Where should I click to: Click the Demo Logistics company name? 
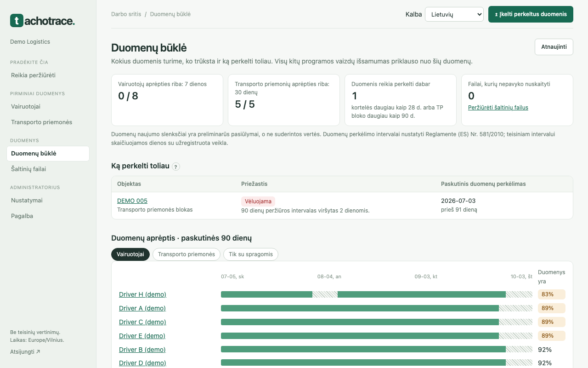(x=30, y=42)
